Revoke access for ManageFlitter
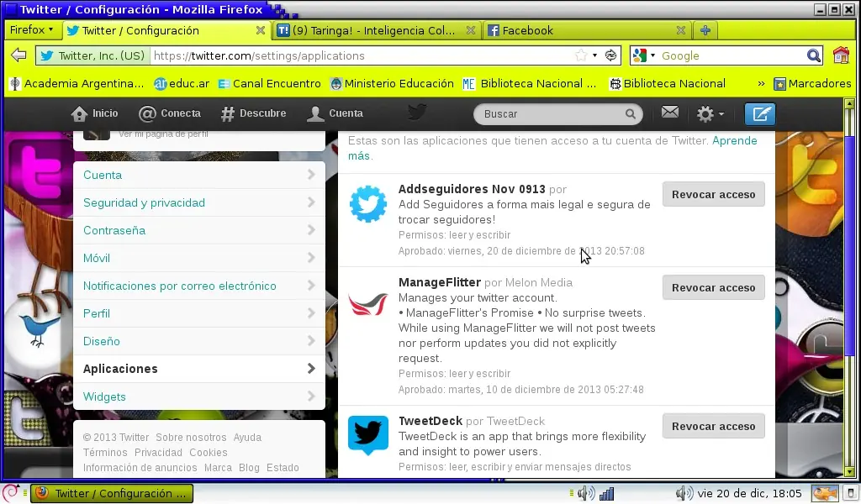Screen dimensions: 861x504 pos(713,288)
